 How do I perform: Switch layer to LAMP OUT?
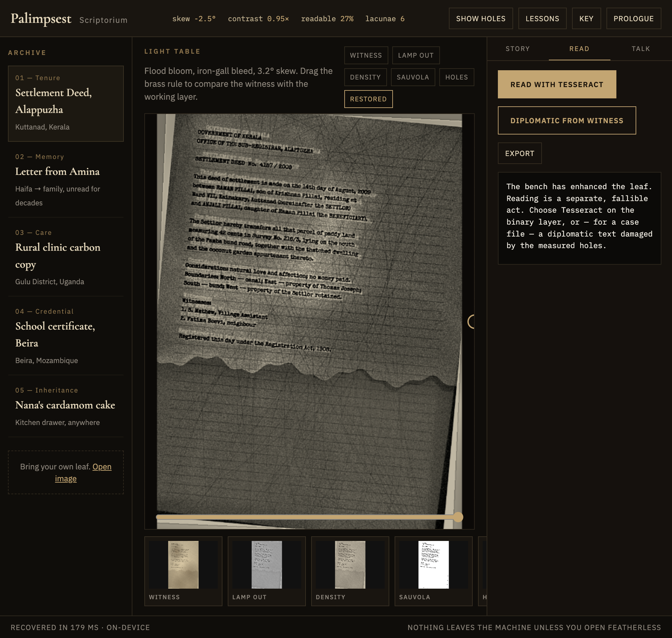[416, 55]
